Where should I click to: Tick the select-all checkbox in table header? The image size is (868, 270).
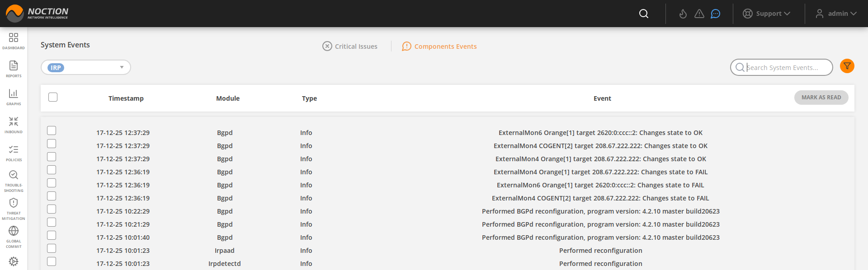pyautogui.click(x=53, y=97)
